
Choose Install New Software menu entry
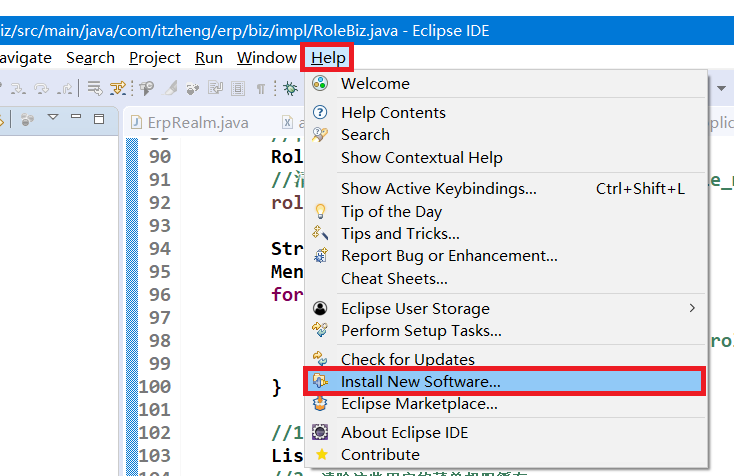point(505,381)
